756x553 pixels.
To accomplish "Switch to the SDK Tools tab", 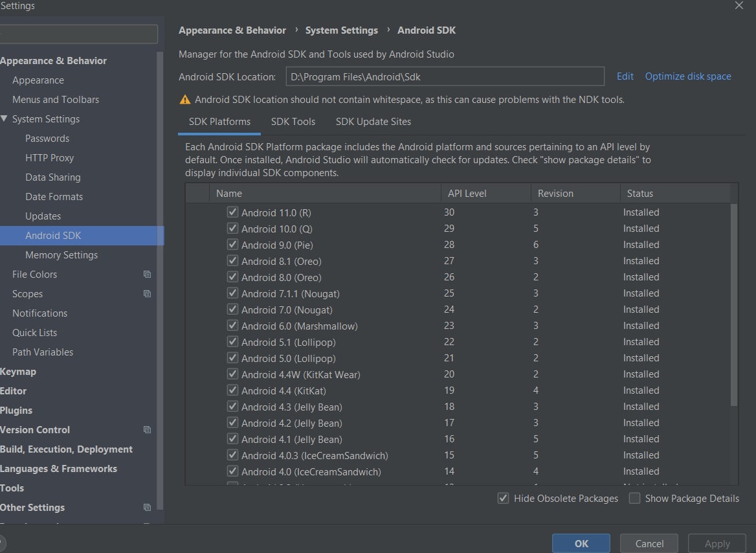I will (x=293, y=122).
